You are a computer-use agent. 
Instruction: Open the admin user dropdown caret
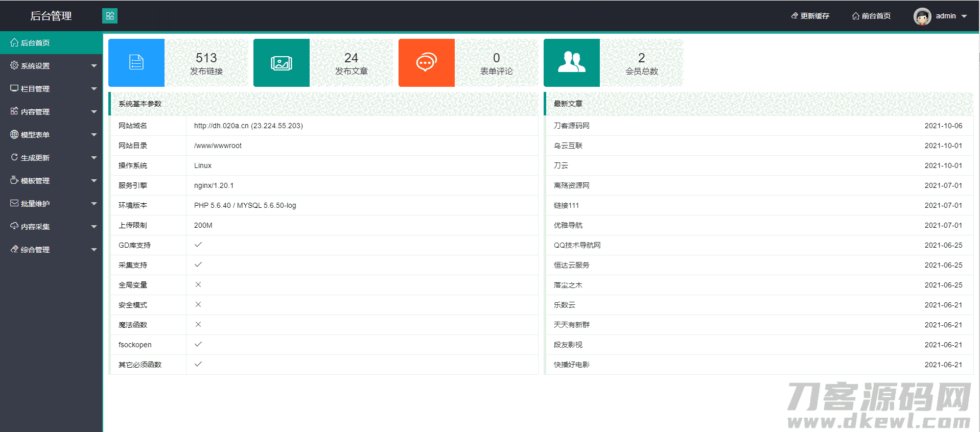[964, 16]
